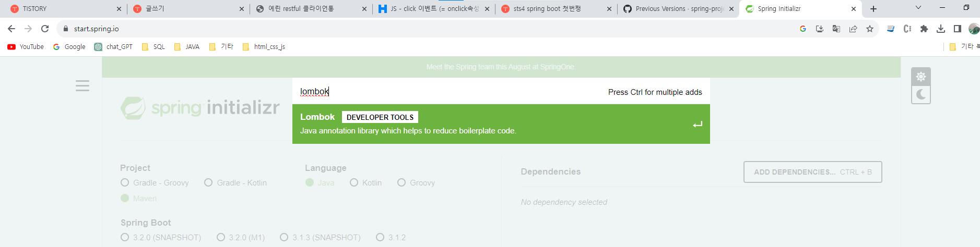Open the hamburger navigation menu
980x247 pixels.
coord(82,85)
